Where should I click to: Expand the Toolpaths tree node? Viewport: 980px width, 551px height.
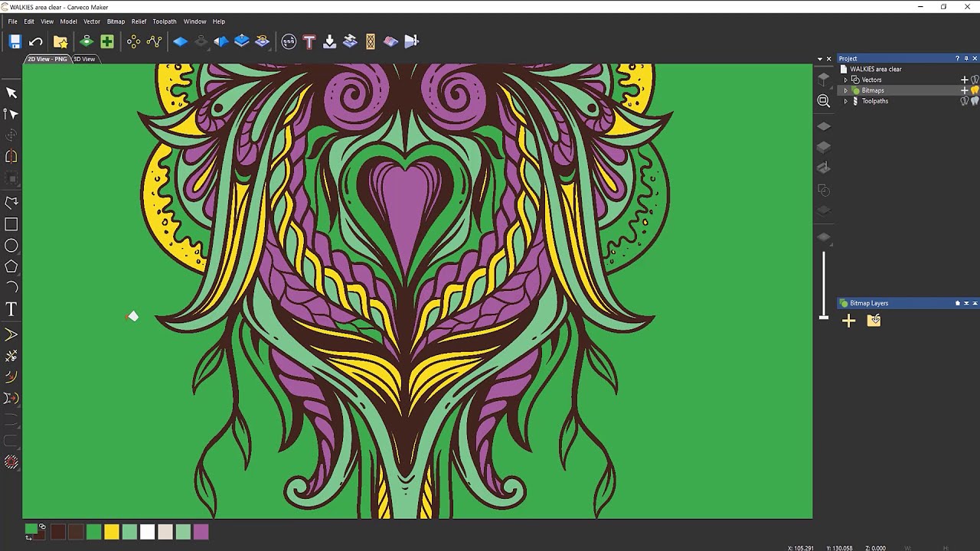[845, 101]
